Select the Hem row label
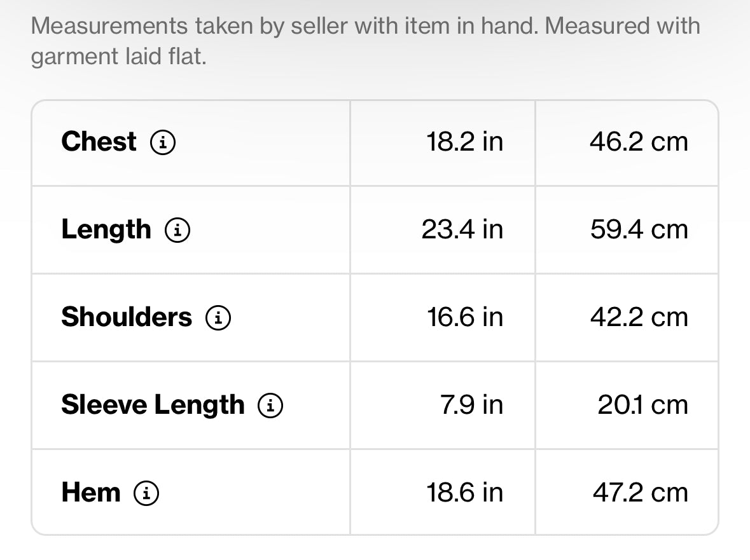 91,493
